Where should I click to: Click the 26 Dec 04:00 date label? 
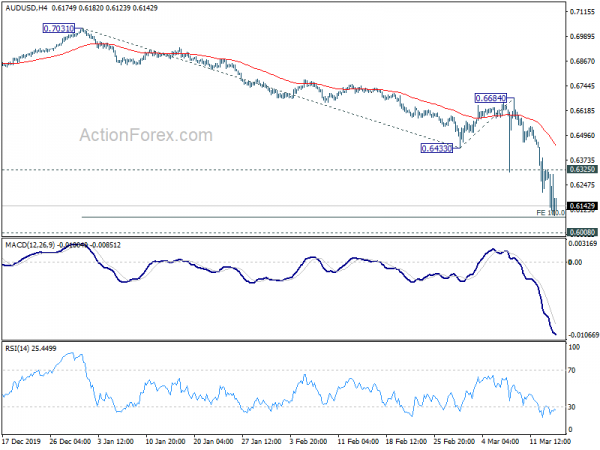(70, 441)
